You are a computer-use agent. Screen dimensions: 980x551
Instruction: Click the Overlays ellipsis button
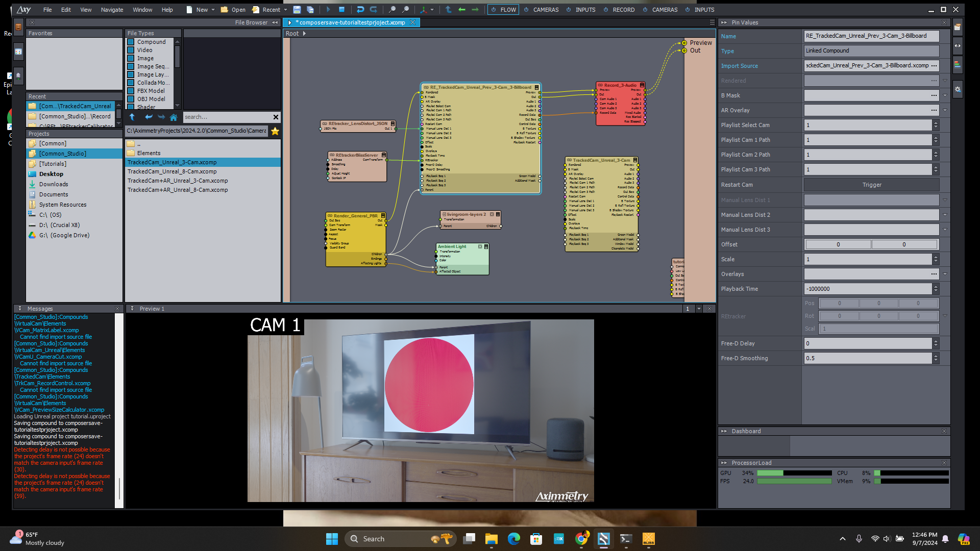tap(933, 274)
